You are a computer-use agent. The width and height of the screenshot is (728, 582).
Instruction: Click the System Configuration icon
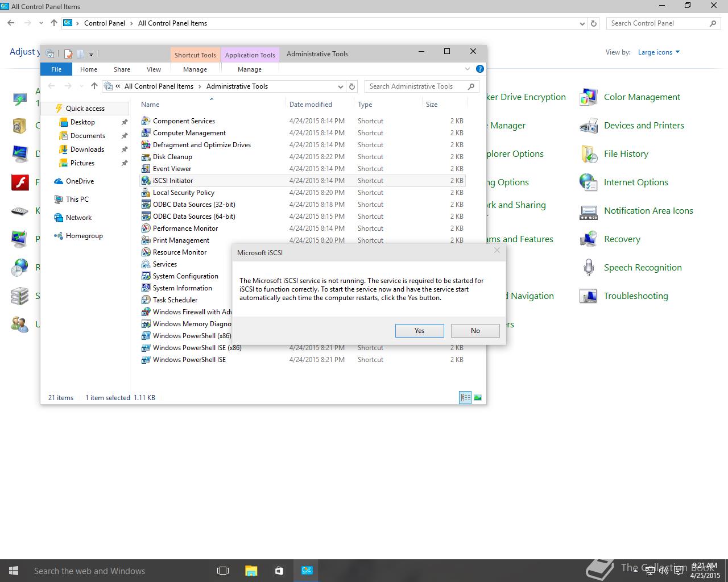[146, 276]
